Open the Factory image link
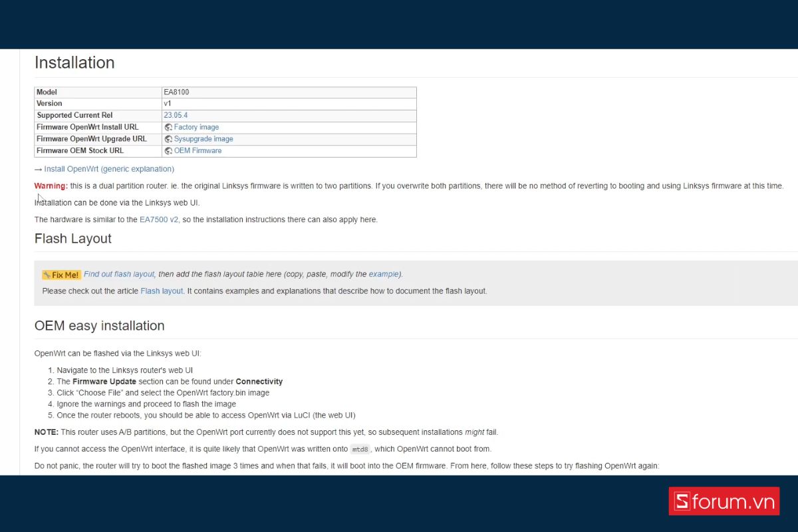The height and width of the screenshot is (532, 798). [x=196, y=127]
